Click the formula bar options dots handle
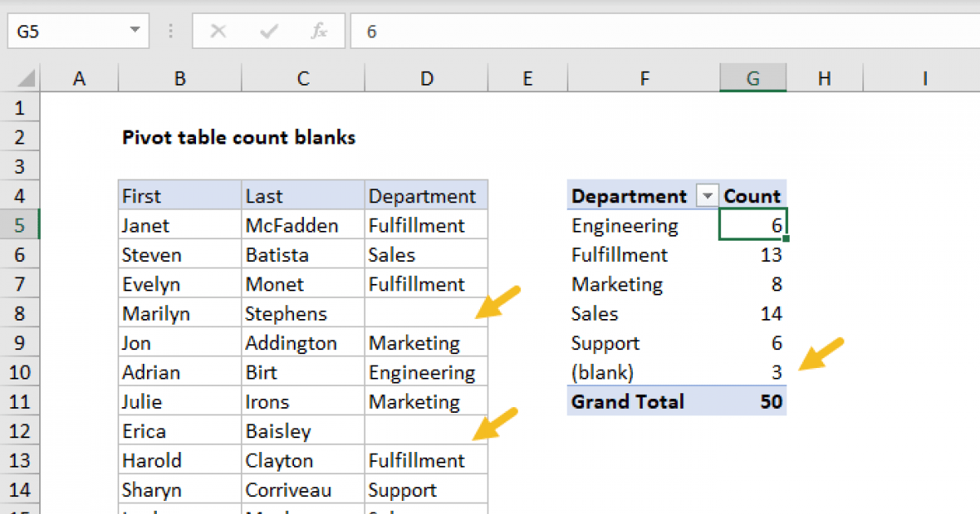 [x=171, y=32]
